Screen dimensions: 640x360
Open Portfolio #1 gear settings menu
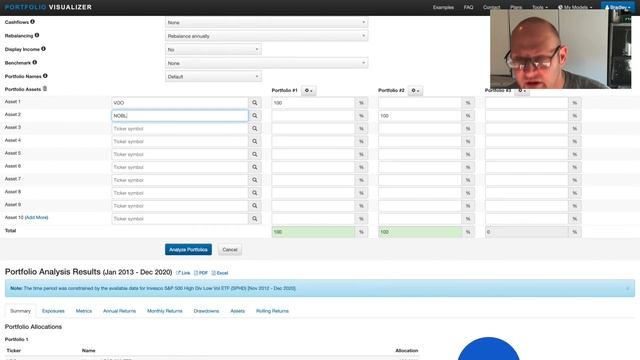[309, 91]
